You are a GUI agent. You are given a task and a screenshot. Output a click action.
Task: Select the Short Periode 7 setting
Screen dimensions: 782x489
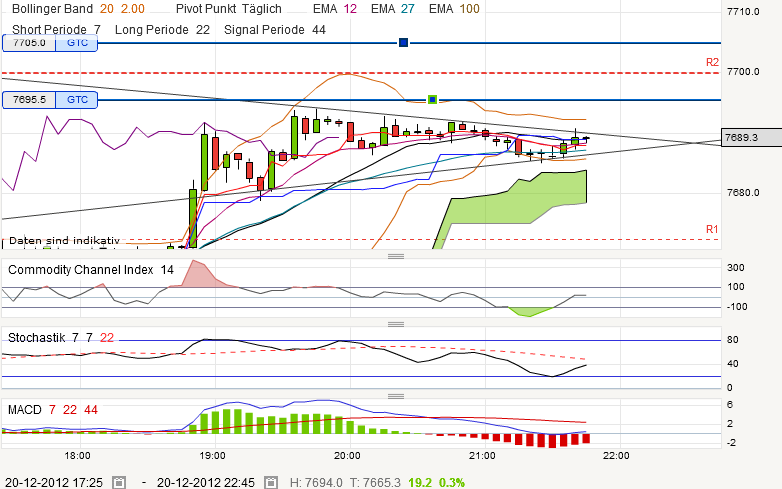pyautogui.click(x=56, y=30)
